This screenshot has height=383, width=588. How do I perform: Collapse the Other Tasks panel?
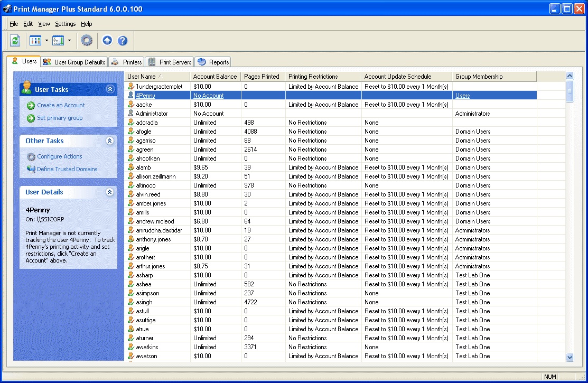click(110, 141)
